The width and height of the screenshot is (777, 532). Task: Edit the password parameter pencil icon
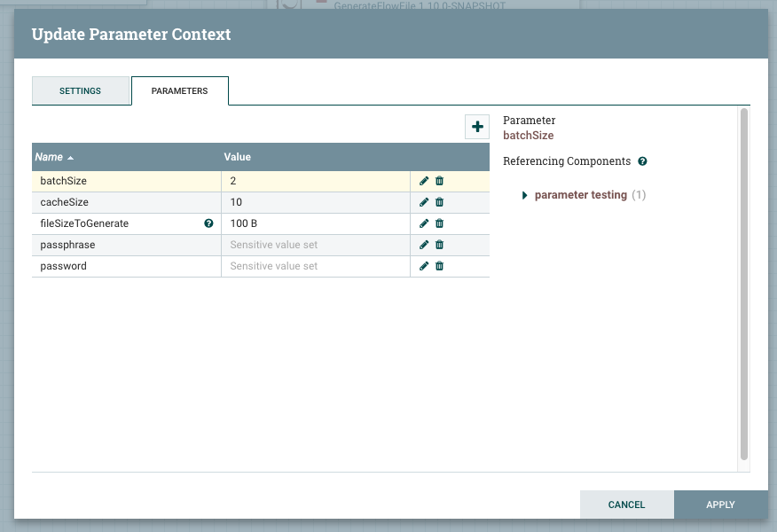424,267
